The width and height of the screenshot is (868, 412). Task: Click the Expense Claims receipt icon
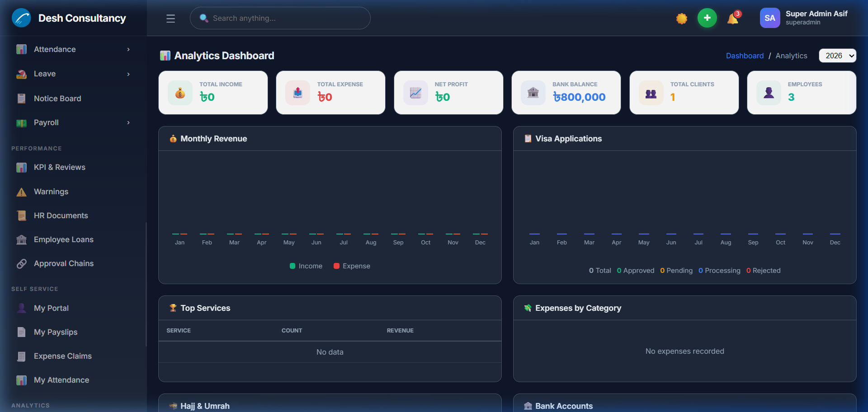(21, 356)
